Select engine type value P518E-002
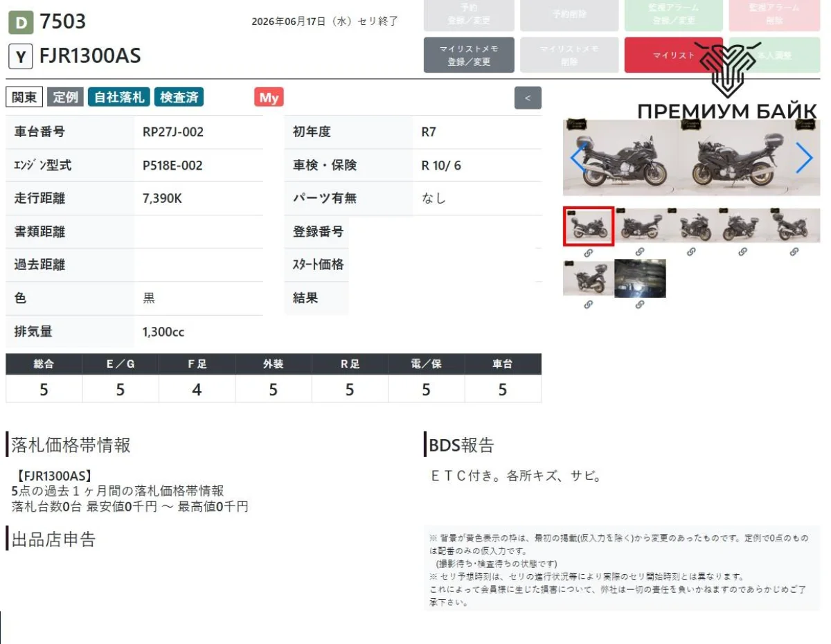The image size is (831, 644). [172, 166]
